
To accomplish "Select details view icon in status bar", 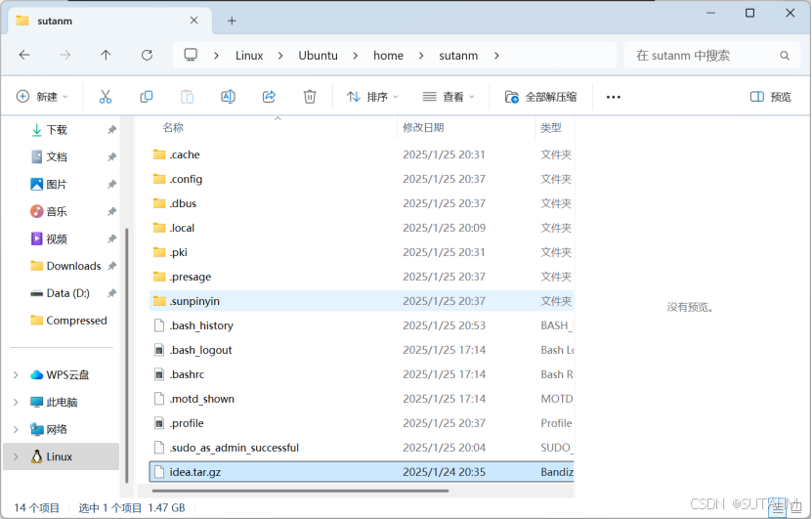I will click(777, 508).
